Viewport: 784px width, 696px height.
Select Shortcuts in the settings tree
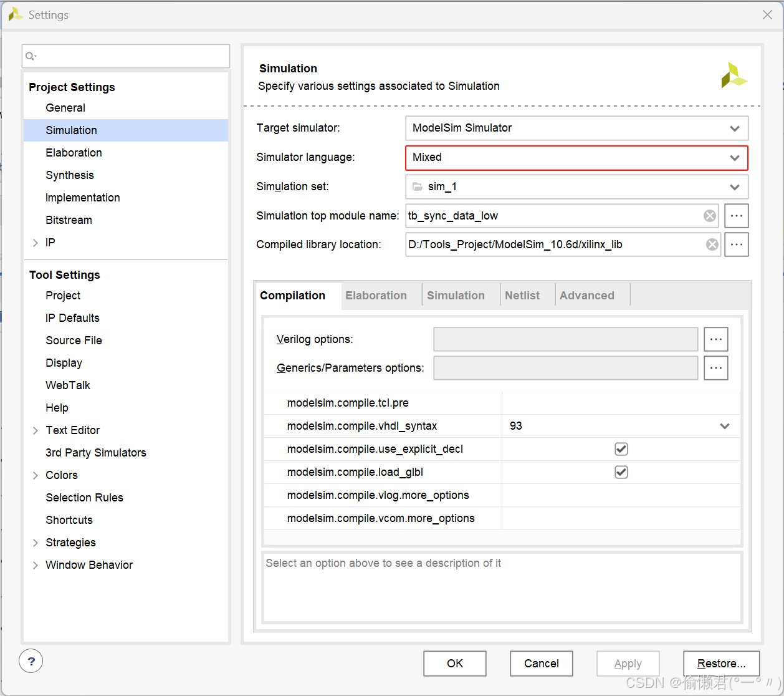(69, 520)
